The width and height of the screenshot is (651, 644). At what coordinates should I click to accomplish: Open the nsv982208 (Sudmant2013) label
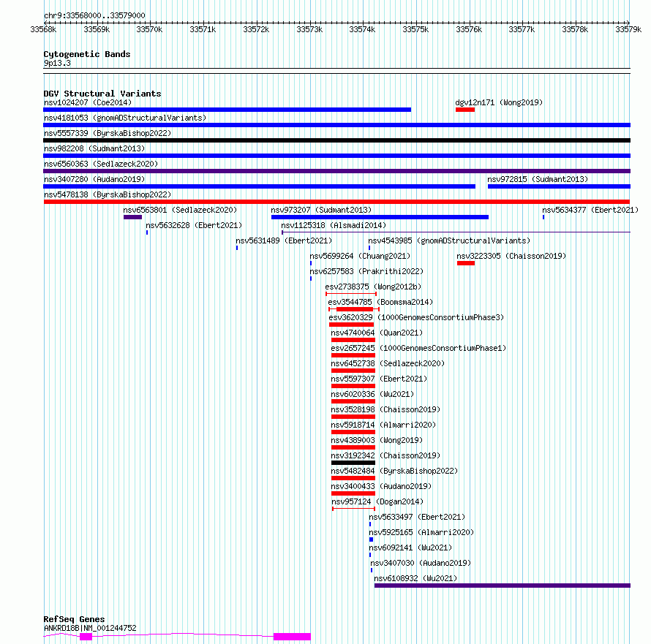tap(94, 148)
